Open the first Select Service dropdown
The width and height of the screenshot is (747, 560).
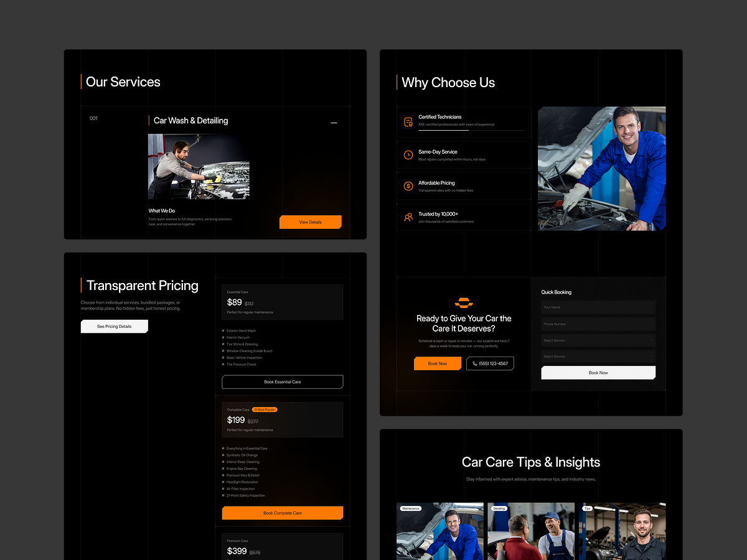pos(598,340)
